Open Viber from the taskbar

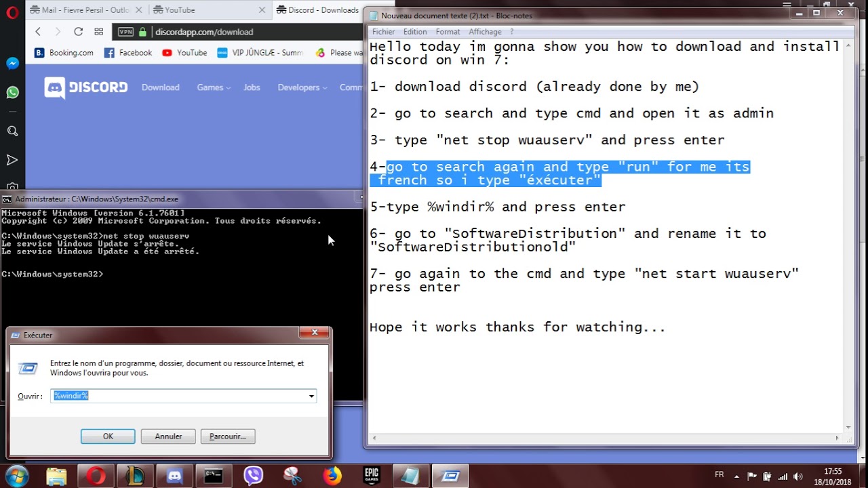click(x=253, y=476)
